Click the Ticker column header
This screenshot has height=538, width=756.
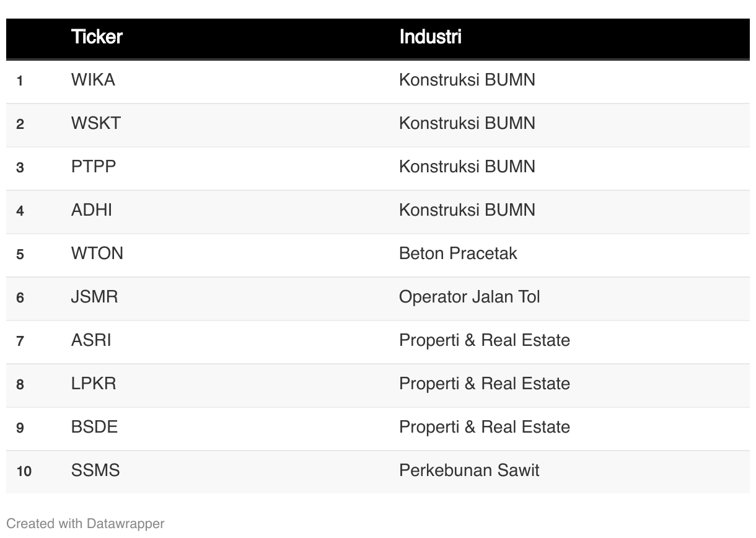(x=97, y=37)
